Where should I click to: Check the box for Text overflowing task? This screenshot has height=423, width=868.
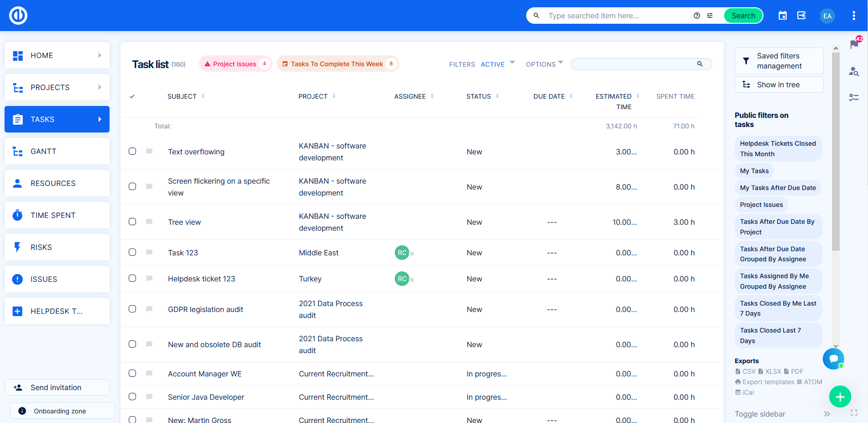(132, 151)
